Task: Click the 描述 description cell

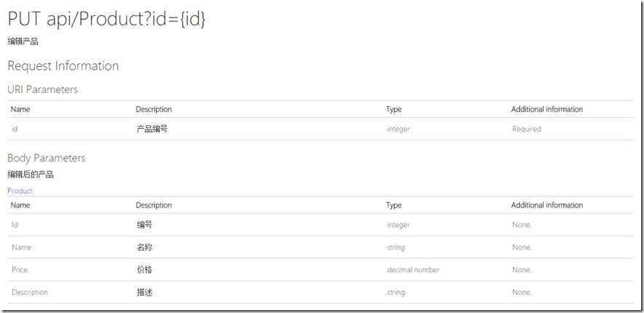Action: [144, 293]
